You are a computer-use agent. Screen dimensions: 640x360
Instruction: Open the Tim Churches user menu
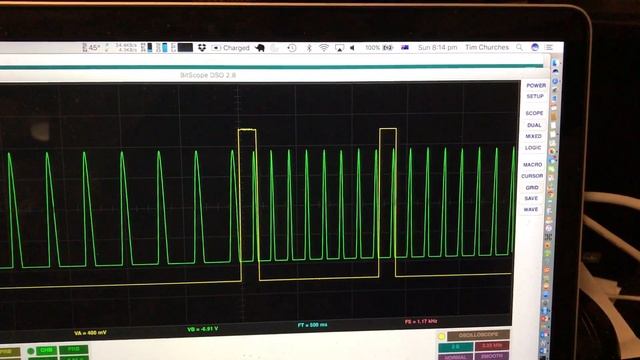[487, 47]
